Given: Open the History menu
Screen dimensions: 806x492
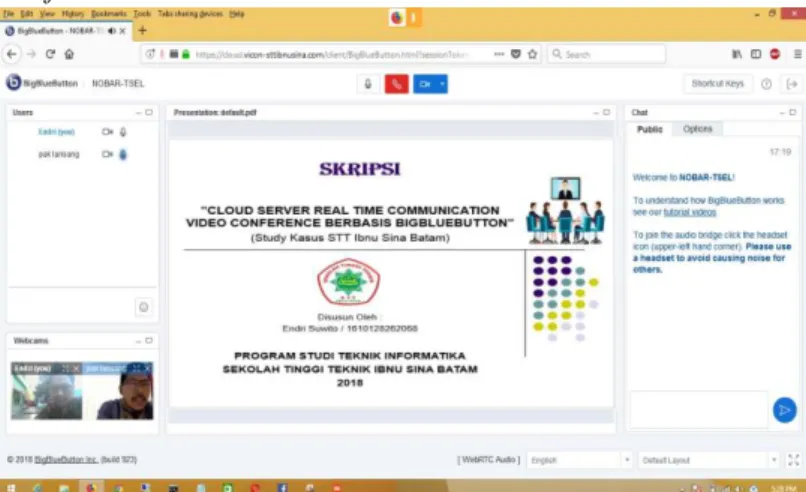Looking at the screenshot, I should pyautogui.click(x=72, y=14).
